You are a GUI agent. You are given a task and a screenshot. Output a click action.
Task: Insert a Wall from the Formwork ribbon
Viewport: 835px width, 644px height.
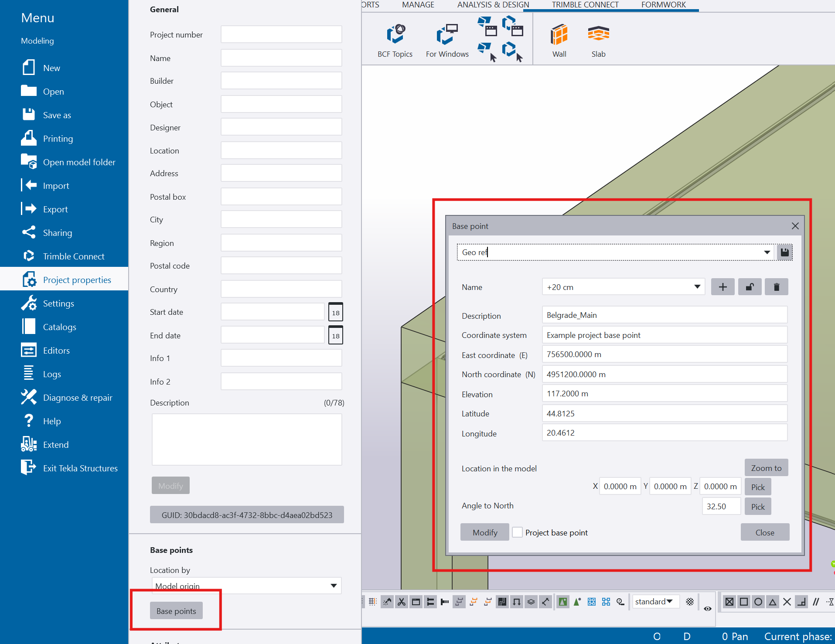pyautogui.click(x=559, y=41)
